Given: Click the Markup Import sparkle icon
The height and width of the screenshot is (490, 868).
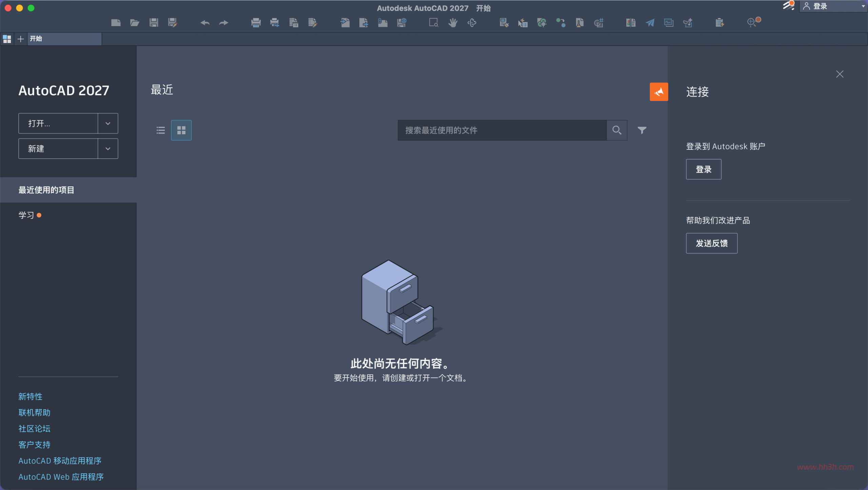Looking at the screenshot, I should 688,23.
